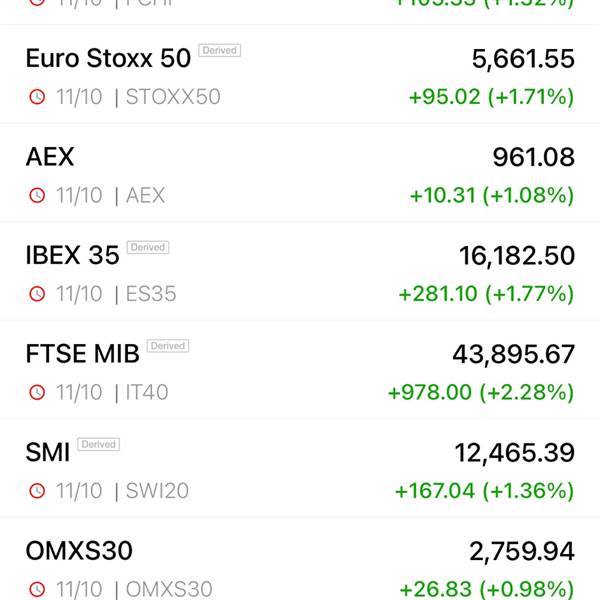Click the IBEX 35 price 16,182.50
The width and height of the screenshot is (600, 600).
tap(517, 256)
